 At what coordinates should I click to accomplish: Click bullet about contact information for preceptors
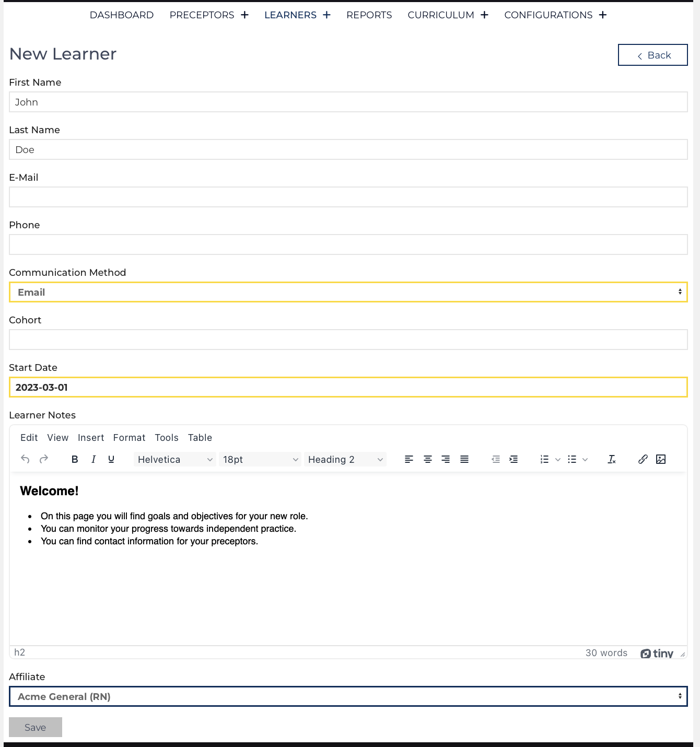[149, 541]
